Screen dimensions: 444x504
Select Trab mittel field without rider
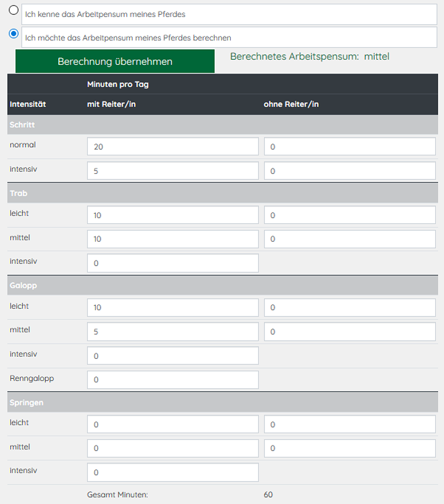click(x=349, y=239)
